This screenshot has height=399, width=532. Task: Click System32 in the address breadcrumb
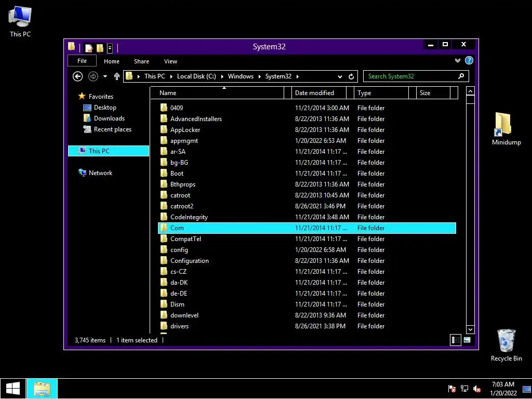(278, 76)
